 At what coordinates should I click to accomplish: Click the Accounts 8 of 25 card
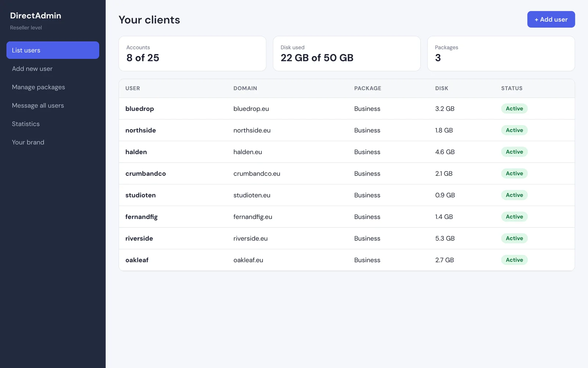pos(192,53)
